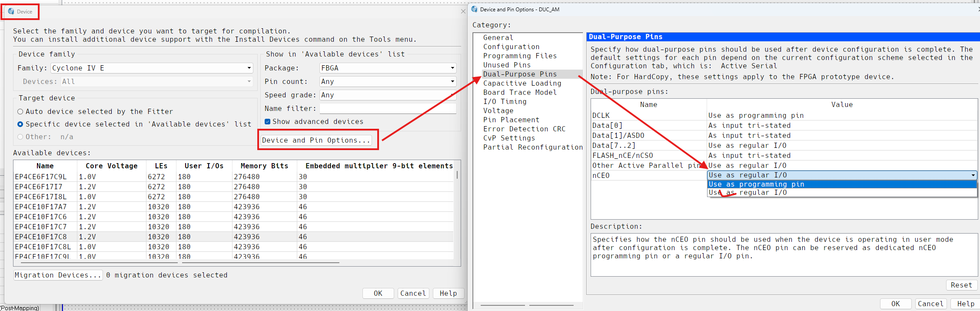Select Pin Placement category

[x=511, y=120]
